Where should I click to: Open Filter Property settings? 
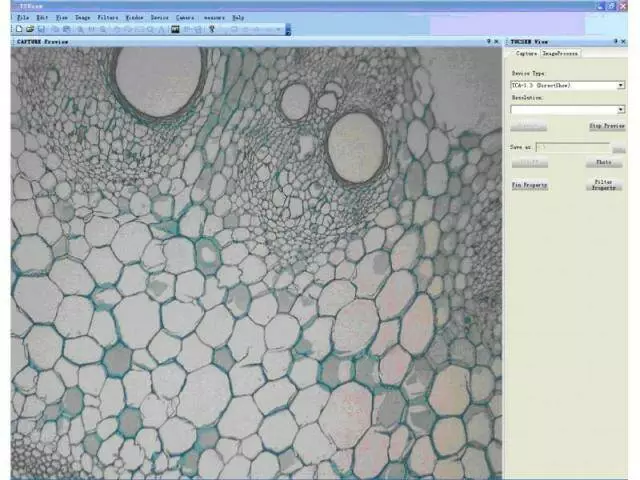click(603, 186)
